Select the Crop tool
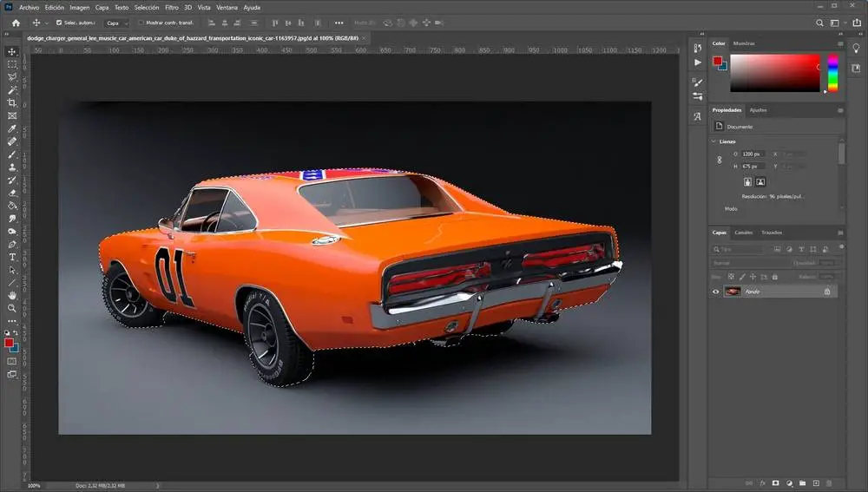This screenshot has width=868, height=492. pos(12,102)
